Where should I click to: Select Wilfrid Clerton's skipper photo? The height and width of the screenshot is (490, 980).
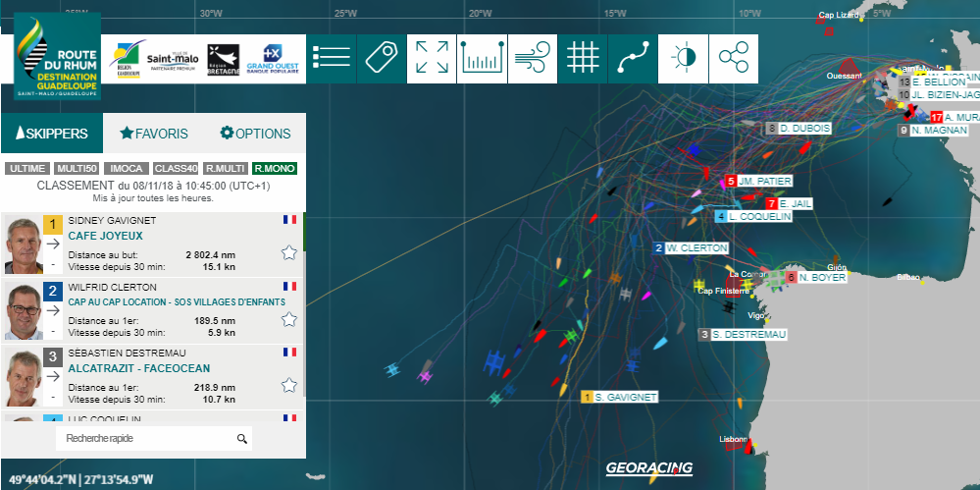24,311
